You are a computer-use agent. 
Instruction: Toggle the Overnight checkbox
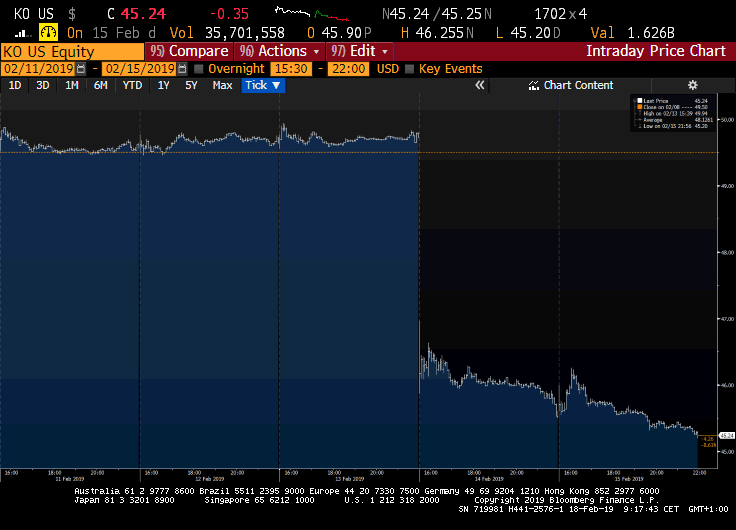coord(199,69)
